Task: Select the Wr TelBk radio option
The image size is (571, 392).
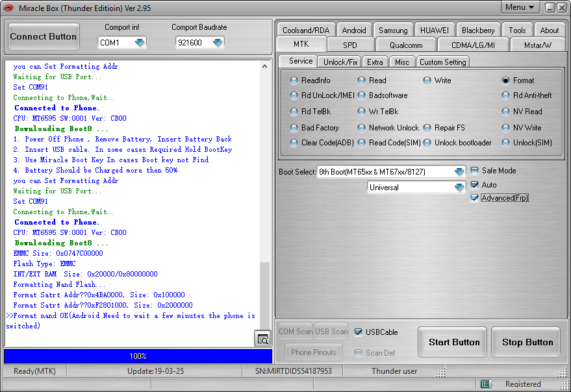Action: pyautogui.click(x=378, y=112)
